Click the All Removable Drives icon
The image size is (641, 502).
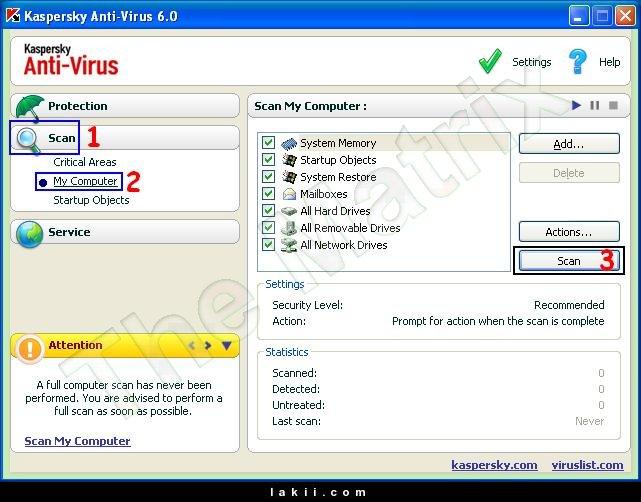pyautogui.click(x=289, y=228)
